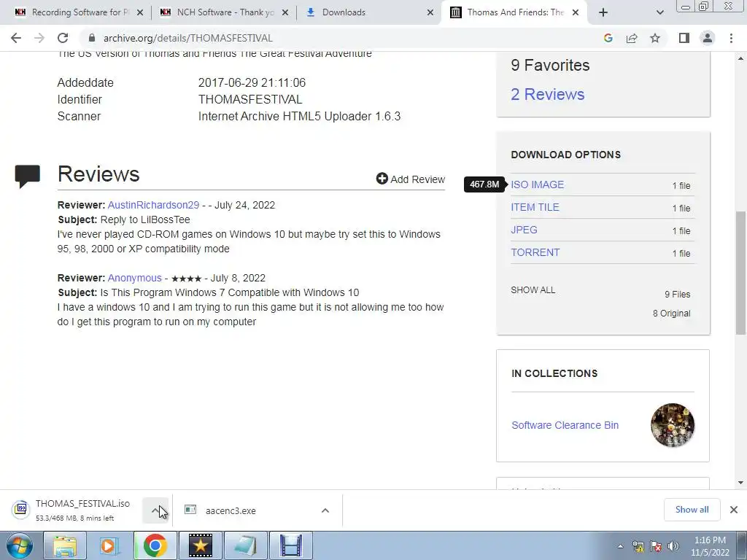Click the network tray icon
The image size is (747, 560).
[638, 547]
